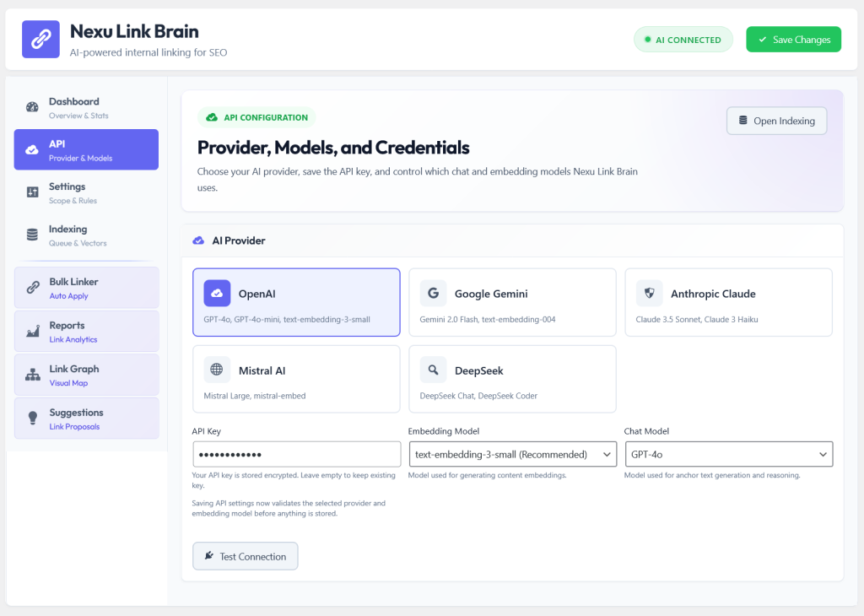Open the Chat Model dropdown
This screenshot has width=864, height=616.
pos(728,454)
